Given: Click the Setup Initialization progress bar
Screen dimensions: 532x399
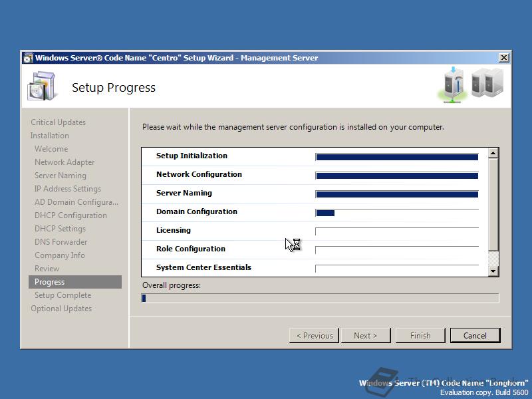Looking at the screenshot, I should (397, 157).
